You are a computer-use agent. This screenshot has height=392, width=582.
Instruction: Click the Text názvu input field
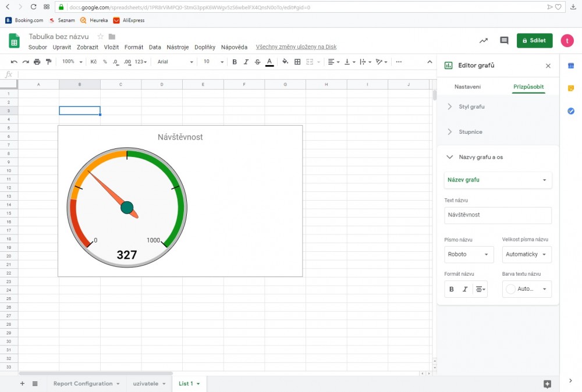click(498, 215)
